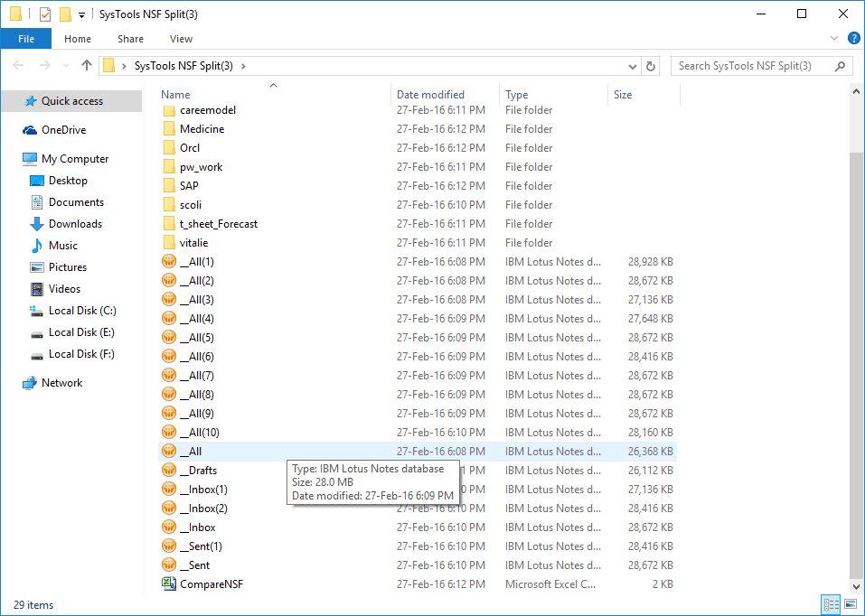865x616 pixels.
Task: Click the Lotus Notes icon of __All(10)
Action: pos(169,433)
